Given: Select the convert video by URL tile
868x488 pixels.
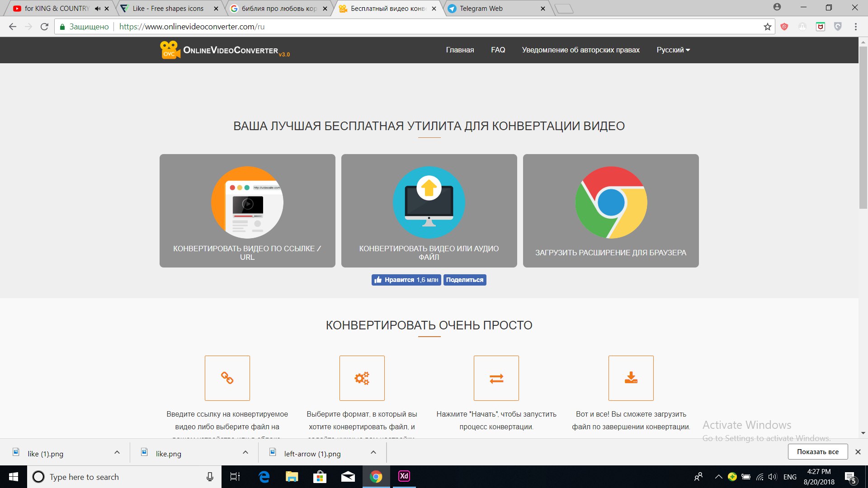Looking at the screenshot, I should click(x=247, y=211).
